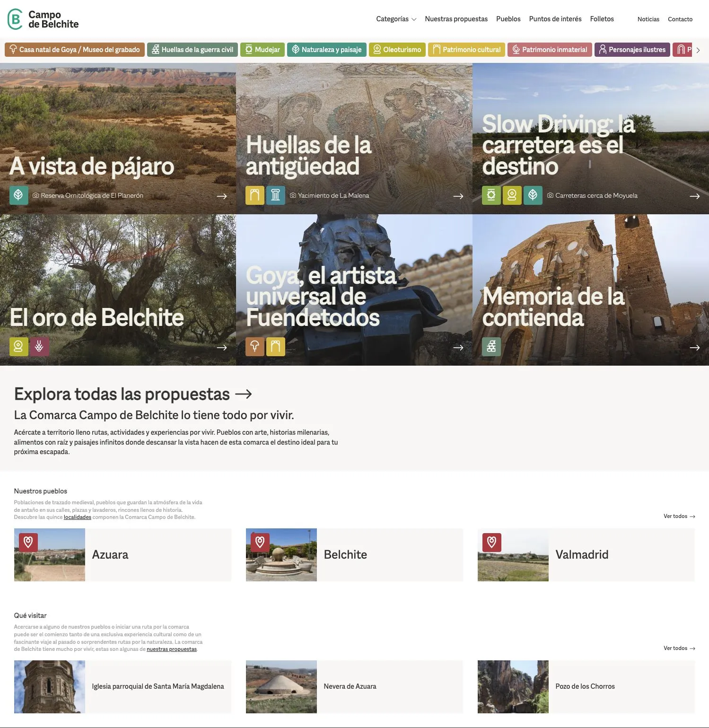Open the underlined localidades link
This screenshot has width=709, height=728.
77,517
